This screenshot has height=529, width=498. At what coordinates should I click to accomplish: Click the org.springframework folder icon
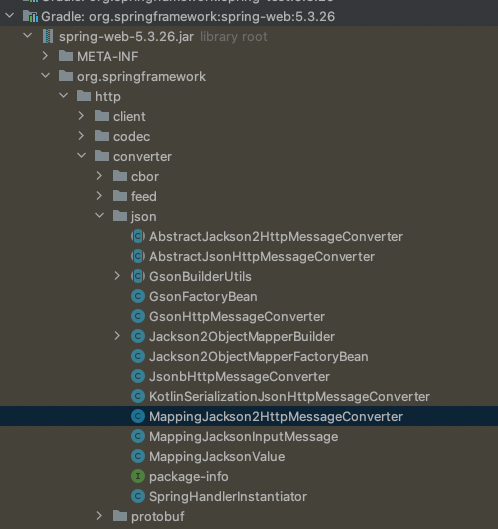[66, 76]
